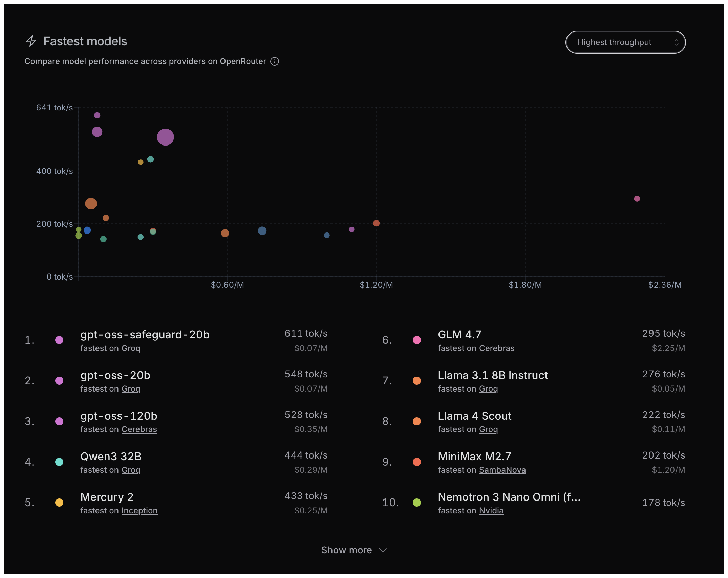Follow the Groq link under gpt-oss-20b
The height and width of the screenshot is (578, 728).
131,389
